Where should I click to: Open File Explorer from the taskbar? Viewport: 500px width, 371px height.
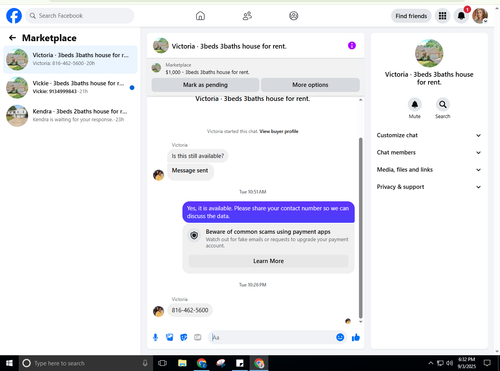tap(182, 363)
